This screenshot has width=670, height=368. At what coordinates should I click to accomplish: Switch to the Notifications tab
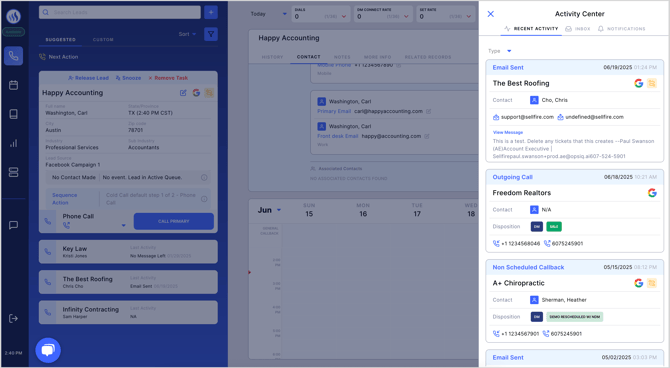click(621, 29)
